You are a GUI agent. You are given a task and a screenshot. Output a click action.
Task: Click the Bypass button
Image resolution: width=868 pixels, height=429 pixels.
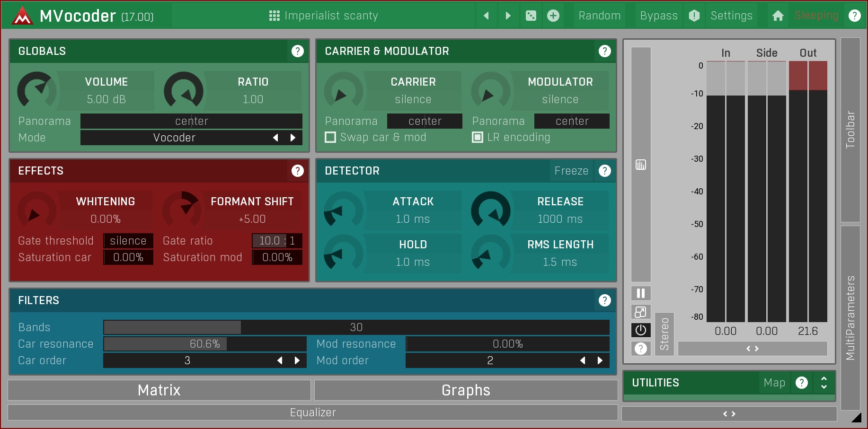point(658,16)
